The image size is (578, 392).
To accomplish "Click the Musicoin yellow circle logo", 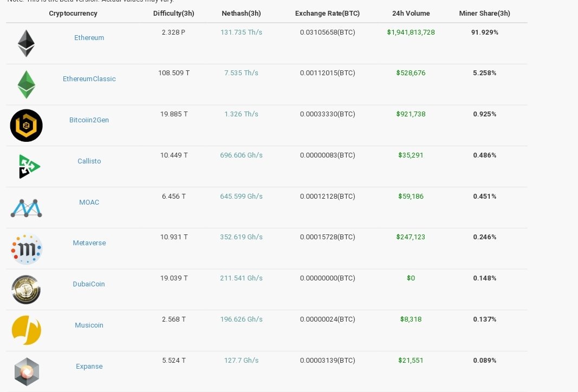I will coord(26,330).
